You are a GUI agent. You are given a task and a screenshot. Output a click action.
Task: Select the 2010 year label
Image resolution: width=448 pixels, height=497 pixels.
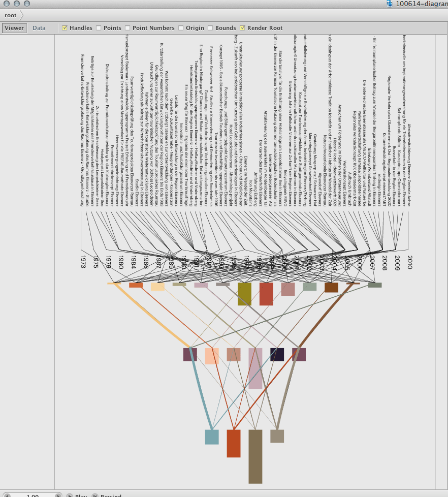pyautogui.click(x=410, y=262)
